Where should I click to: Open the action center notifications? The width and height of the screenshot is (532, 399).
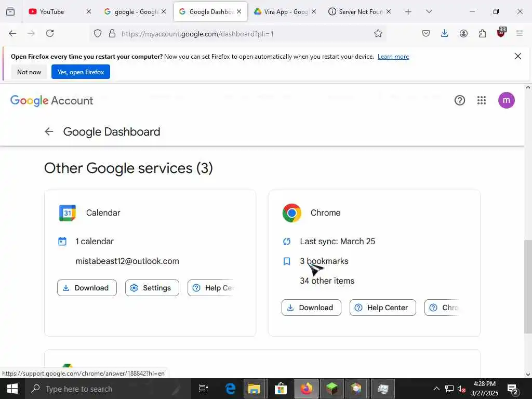click(512, 389)
